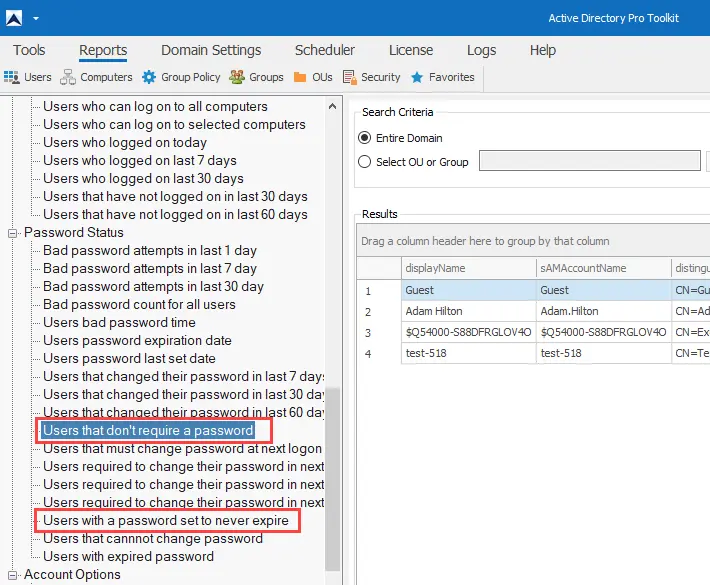
Task: Click the Group Policy gear icon
Action: 149,77
